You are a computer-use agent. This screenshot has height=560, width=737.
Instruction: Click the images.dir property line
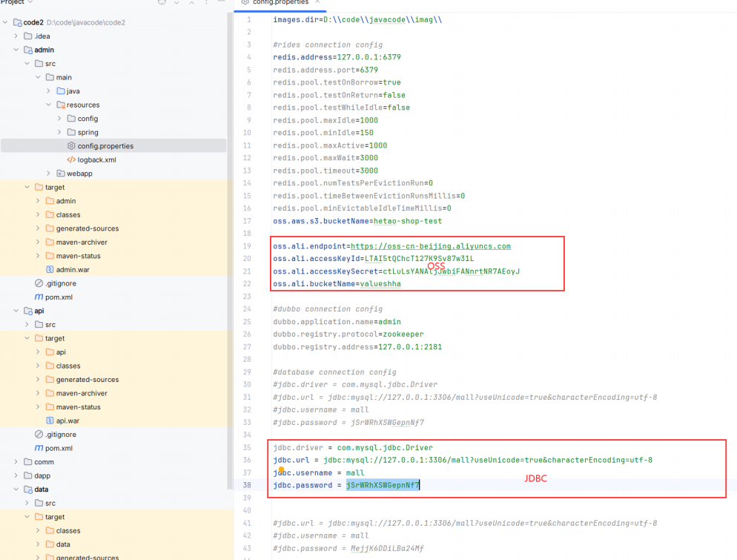[357, 19]
